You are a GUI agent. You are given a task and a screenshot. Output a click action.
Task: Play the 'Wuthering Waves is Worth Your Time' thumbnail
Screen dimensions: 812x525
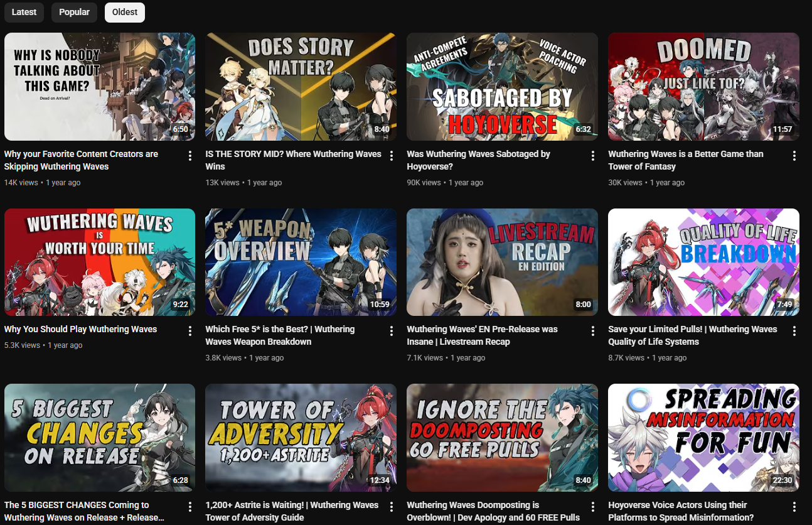100,262
